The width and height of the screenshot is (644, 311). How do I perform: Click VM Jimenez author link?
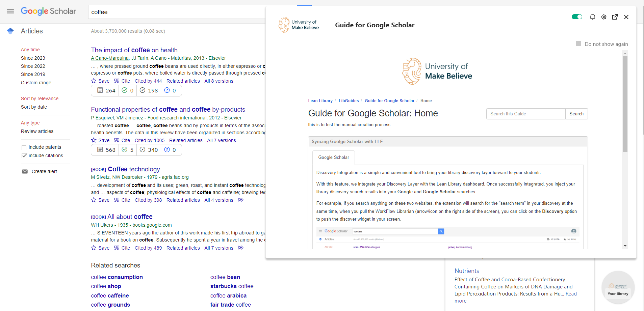(x=130, y=118)
